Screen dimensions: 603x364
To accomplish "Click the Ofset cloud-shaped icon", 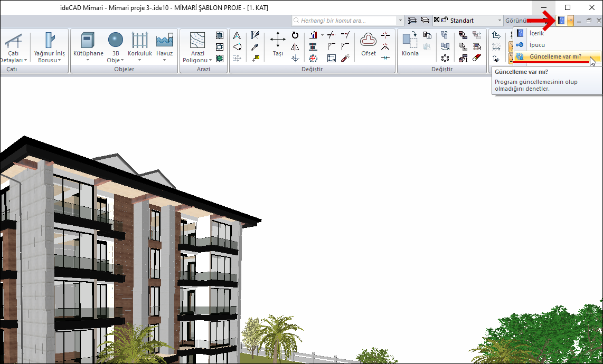I will [368, 40].
